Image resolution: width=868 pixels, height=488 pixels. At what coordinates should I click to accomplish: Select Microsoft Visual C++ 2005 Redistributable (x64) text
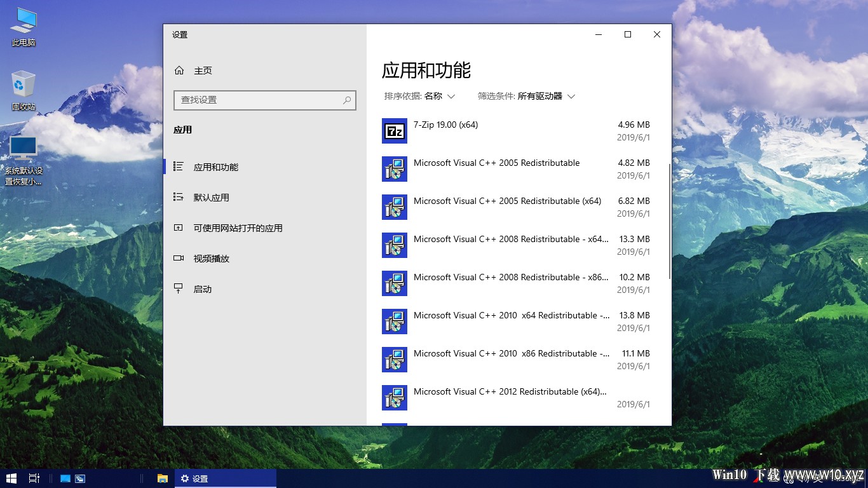[507, 201]
